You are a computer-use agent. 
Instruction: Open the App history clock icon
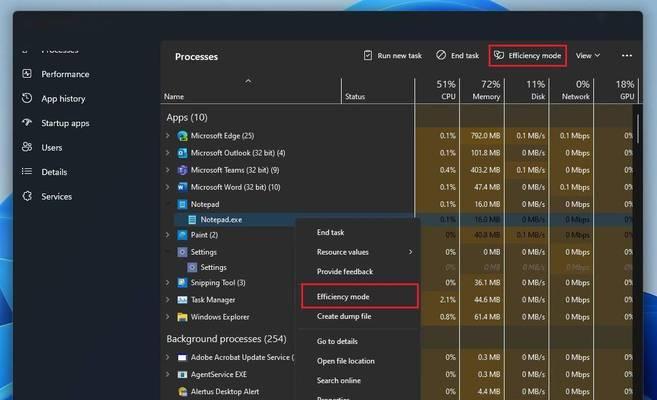(x=27, y=98)
